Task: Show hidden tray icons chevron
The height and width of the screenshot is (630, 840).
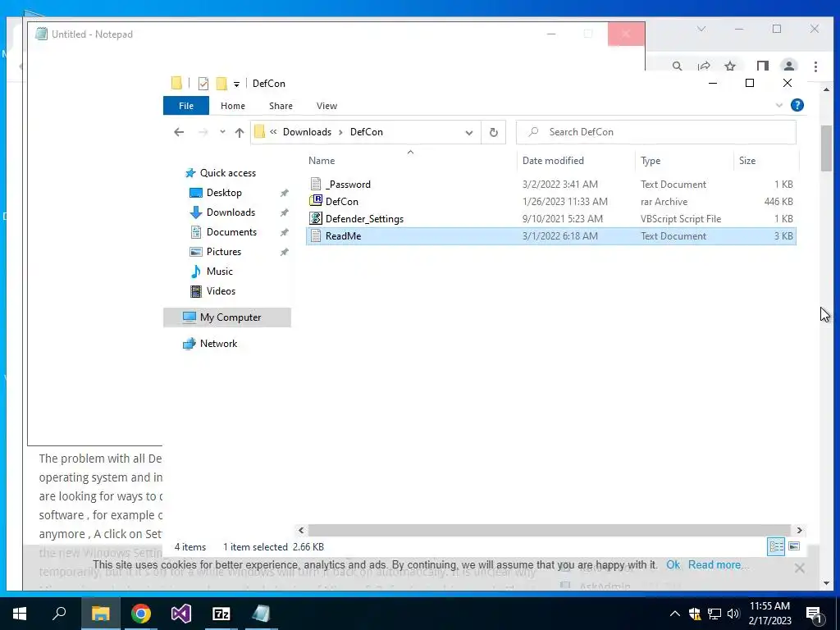Action: click(x=675, y=614)
